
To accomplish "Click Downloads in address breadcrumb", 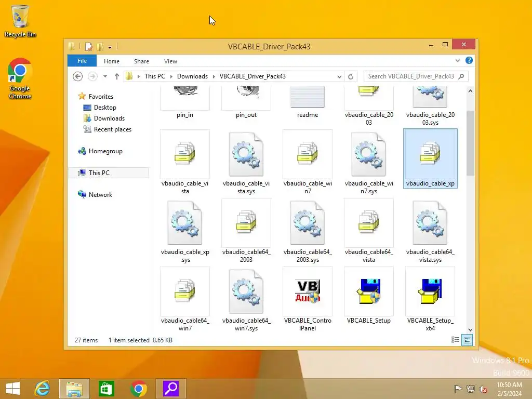I will pyautogui.click(x=192, y=76).
